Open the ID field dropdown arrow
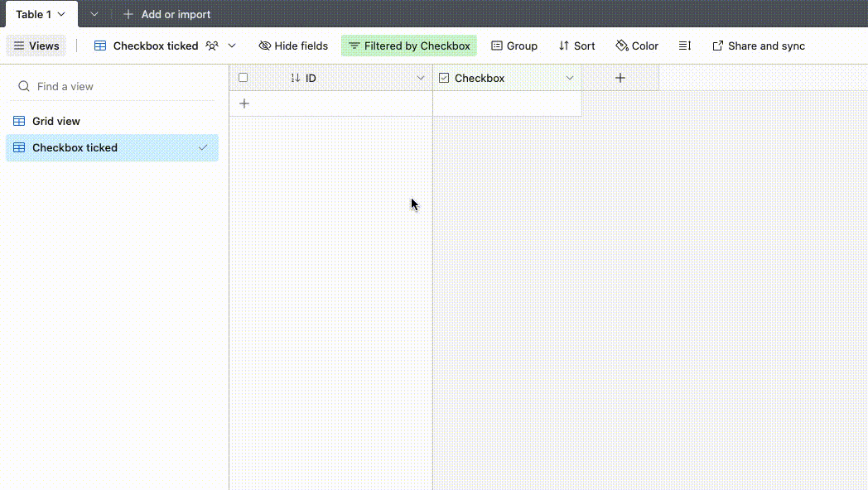 [421, 78]
